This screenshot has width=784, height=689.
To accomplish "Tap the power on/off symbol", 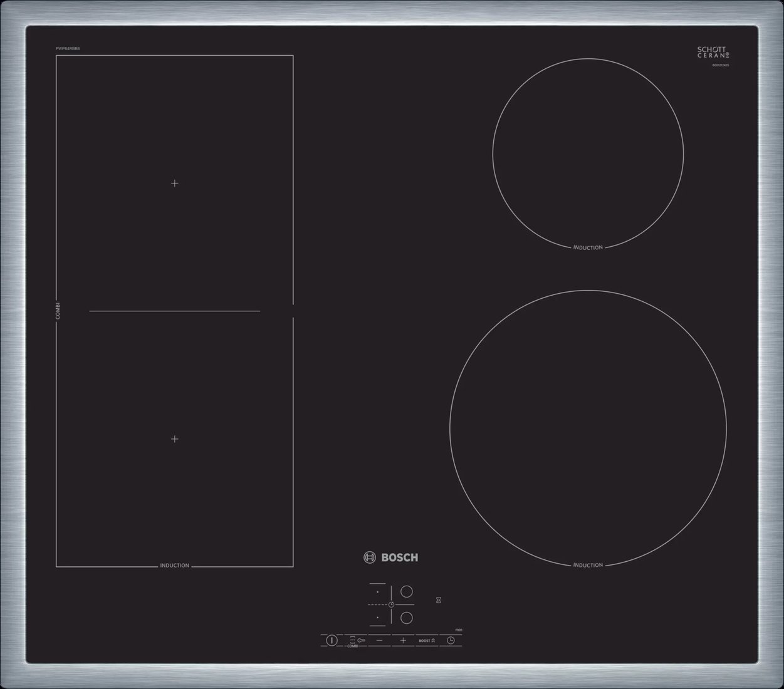I will pos(332,641).
